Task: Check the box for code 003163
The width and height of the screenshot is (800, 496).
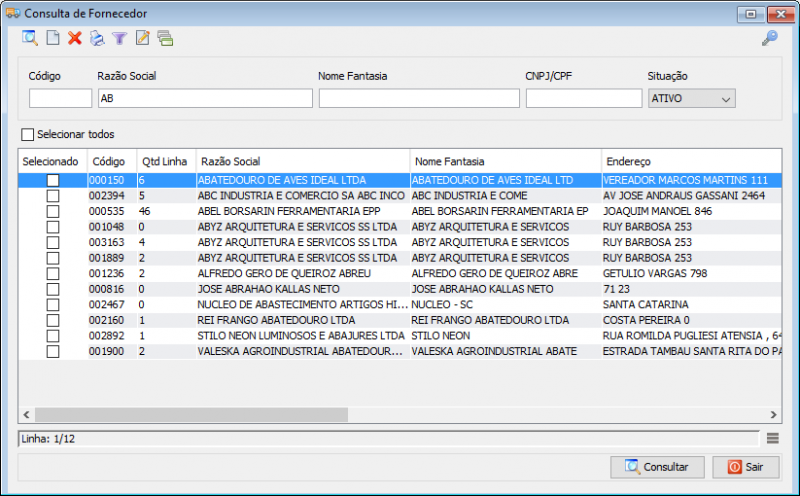Action: [x=53, y=242]
